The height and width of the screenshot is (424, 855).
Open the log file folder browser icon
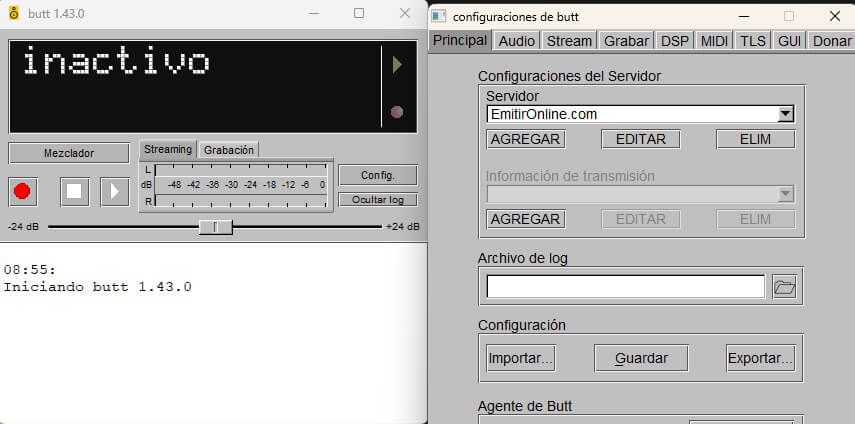(785, 287)
